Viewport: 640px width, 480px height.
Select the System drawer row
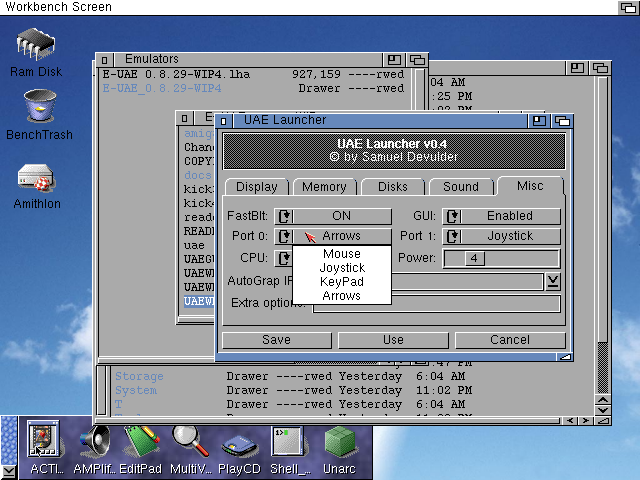[x=293, y=390]
